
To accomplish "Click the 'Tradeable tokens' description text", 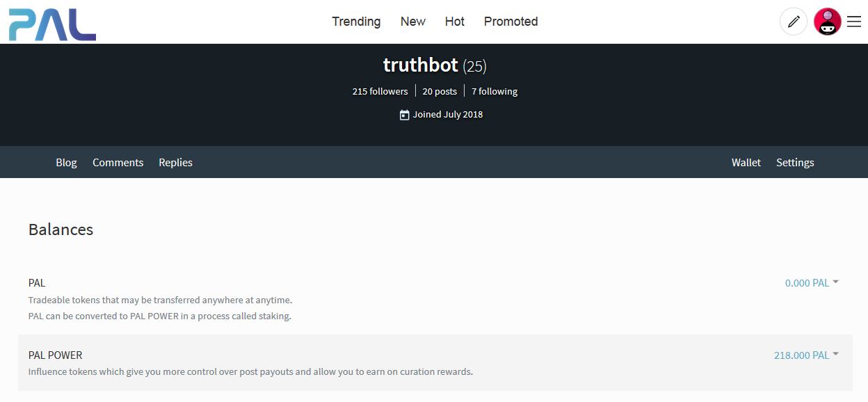I will click(160, 300).
